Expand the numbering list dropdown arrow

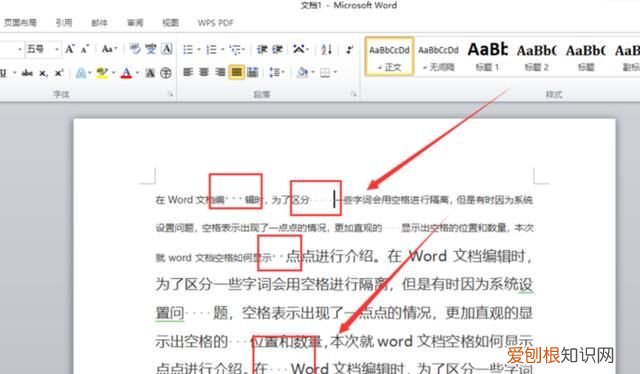click(x=222, y=50)
